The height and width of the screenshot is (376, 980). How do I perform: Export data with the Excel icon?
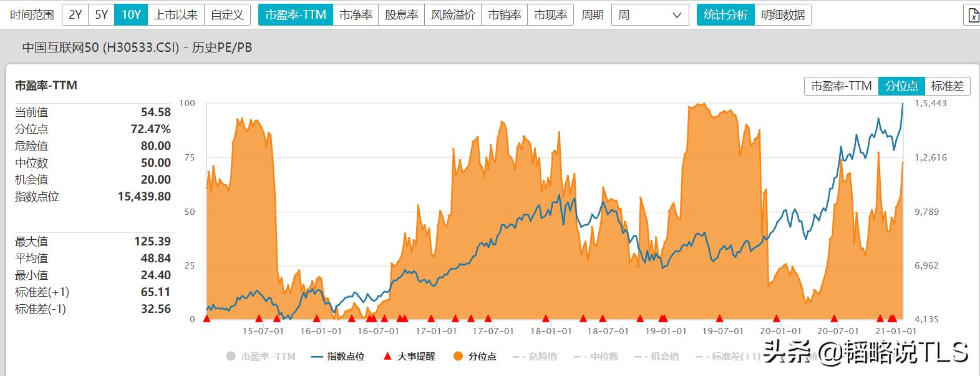point(973,15)
